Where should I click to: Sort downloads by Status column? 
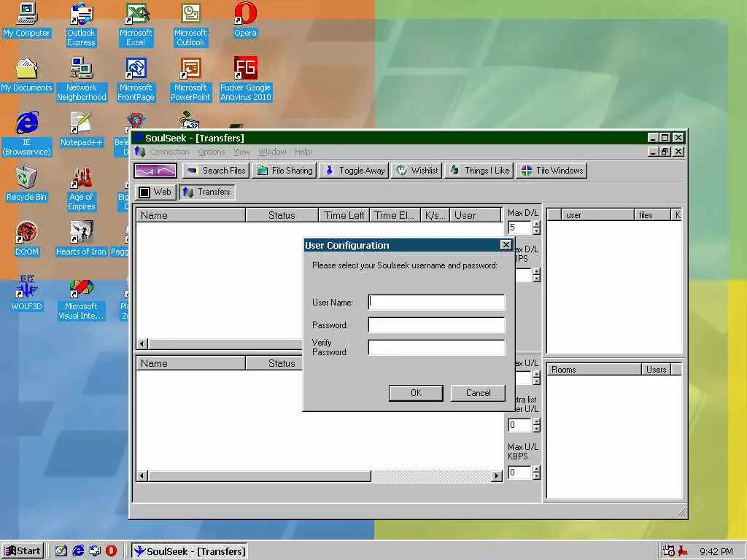pos(282,215)
